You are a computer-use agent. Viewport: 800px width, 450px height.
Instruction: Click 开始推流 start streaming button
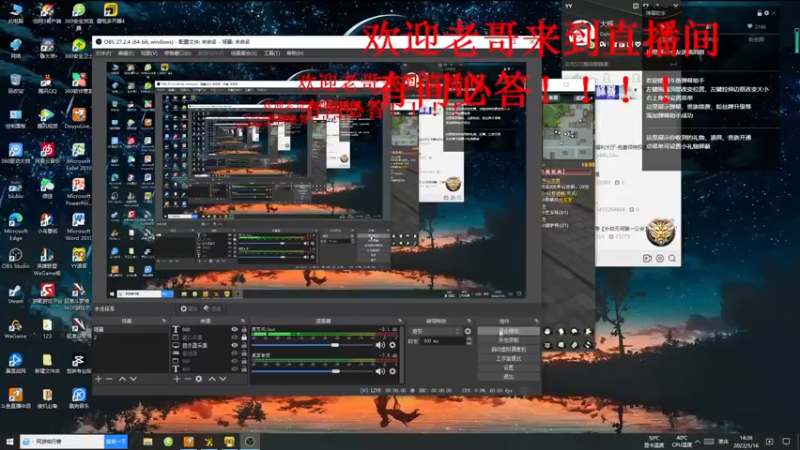point(508,331)
